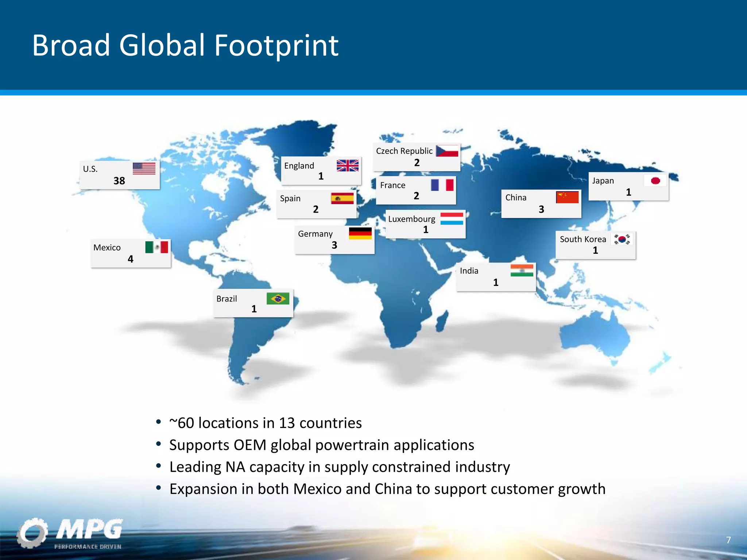Click the 'MPG' logo lettering
The width and height of the screenshot is (747, 560).
click(90, 529)
